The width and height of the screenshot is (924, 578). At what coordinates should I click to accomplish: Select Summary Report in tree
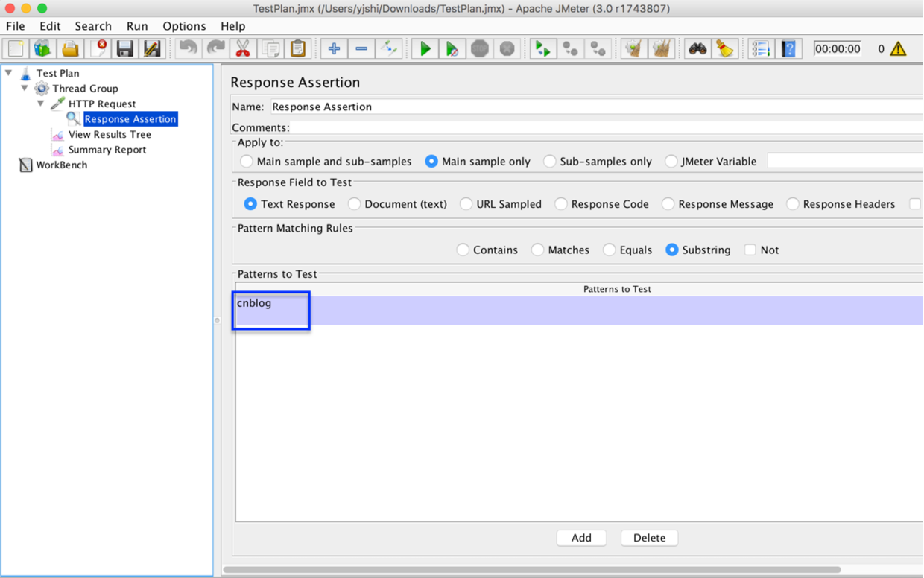point(107,150)
